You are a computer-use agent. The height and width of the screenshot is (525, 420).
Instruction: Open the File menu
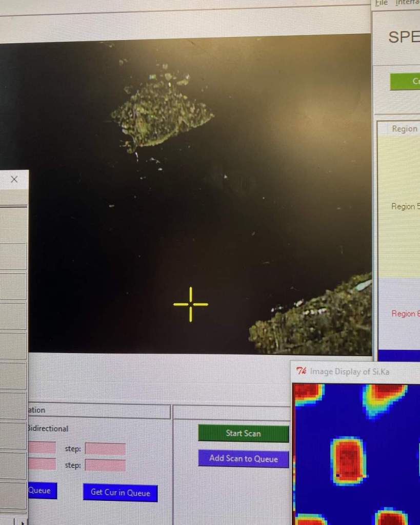pyautogui.click(x=381, y=3)
